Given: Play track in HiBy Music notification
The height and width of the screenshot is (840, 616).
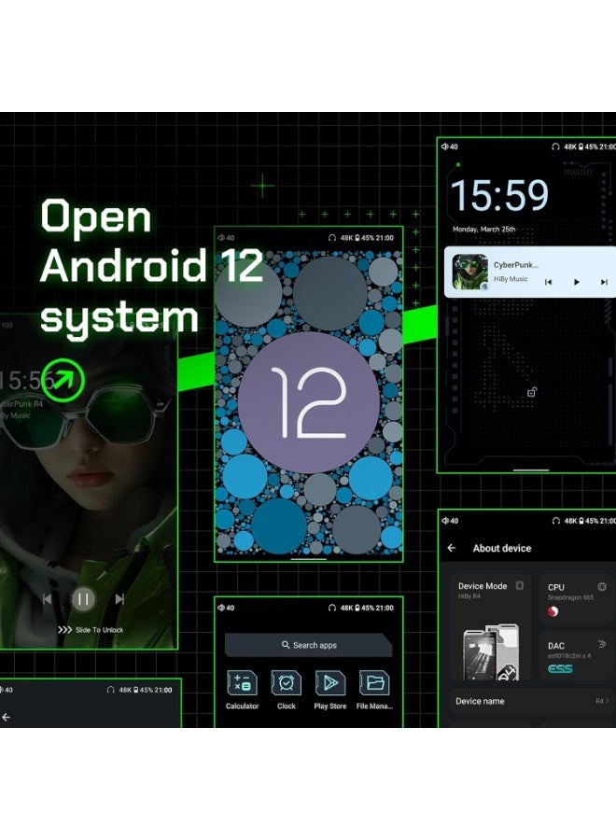Looking at the screenshot, I should click(x=577, y=282).
